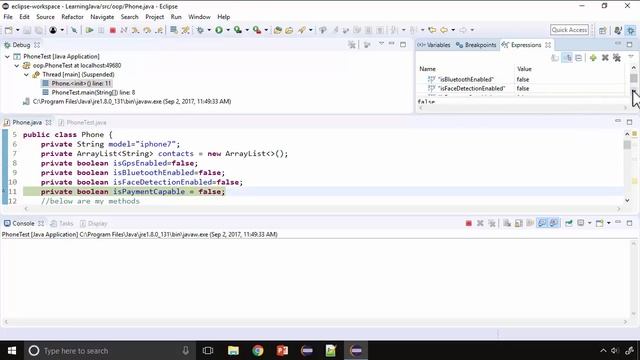Switch to the Tasks tab
The width and height of the screenshot is (640, 360).
tap(62, 224)
